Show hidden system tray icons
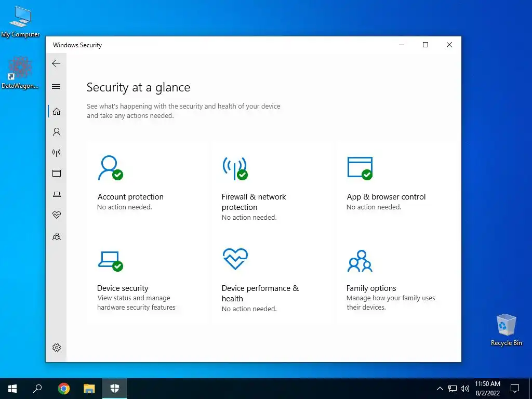 tap(440, 389)
